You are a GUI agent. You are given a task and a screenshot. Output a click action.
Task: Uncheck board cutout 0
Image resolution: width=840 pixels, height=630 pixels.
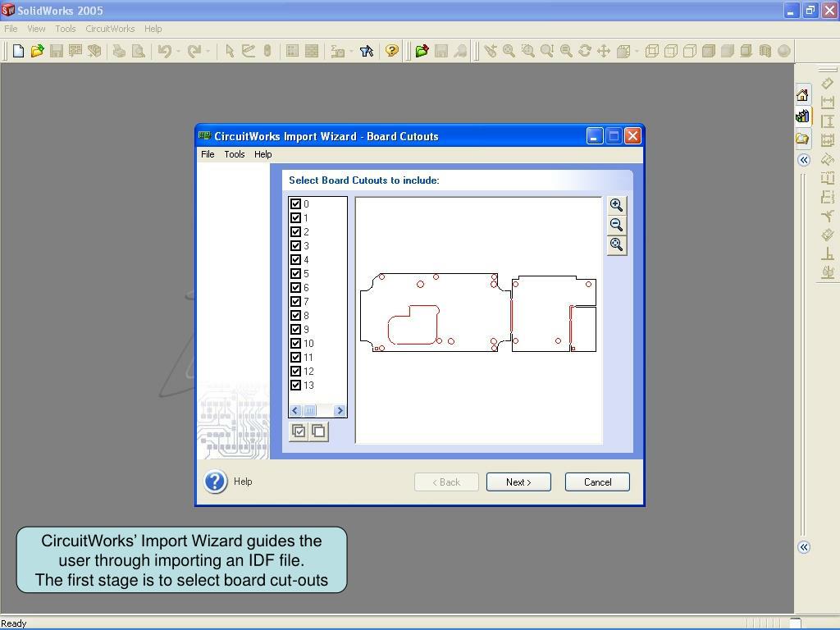point(295,204)
